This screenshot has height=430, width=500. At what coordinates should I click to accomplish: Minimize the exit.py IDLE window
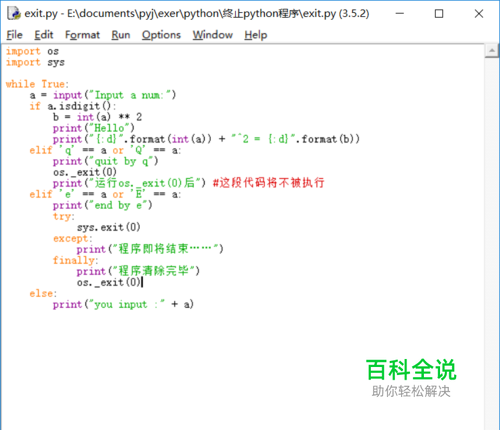400,14
